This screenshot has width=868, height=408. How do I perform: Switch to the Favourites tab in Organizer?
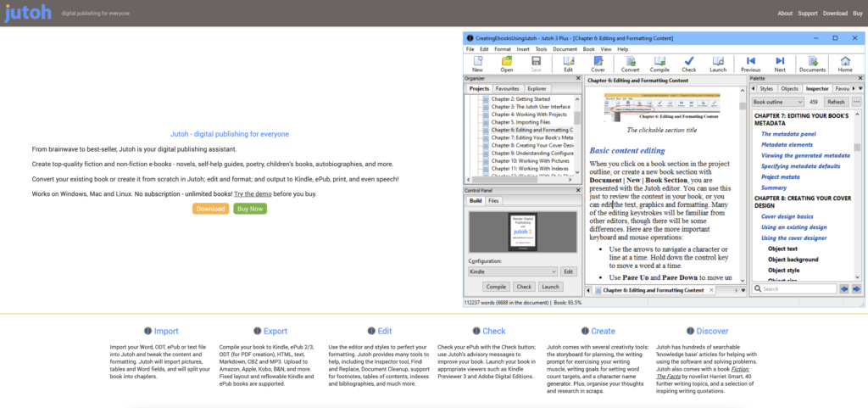(x=507, y=88)
